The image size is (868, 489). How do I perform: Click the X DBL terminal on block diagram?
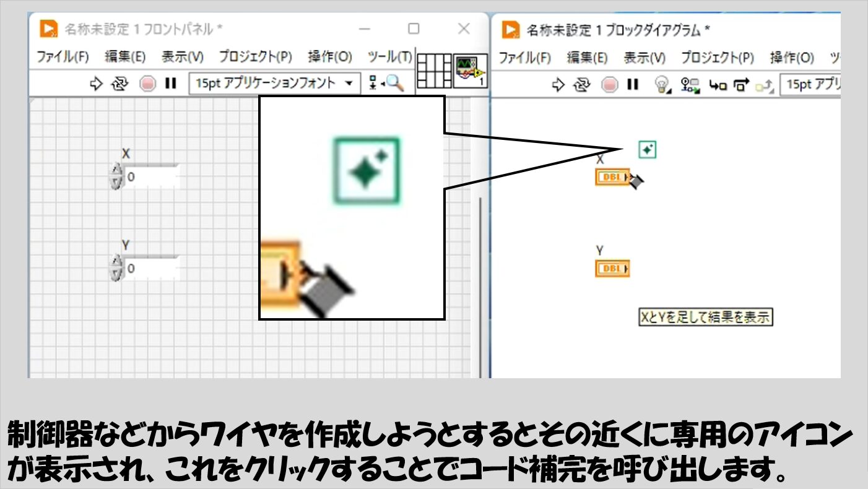612,178
